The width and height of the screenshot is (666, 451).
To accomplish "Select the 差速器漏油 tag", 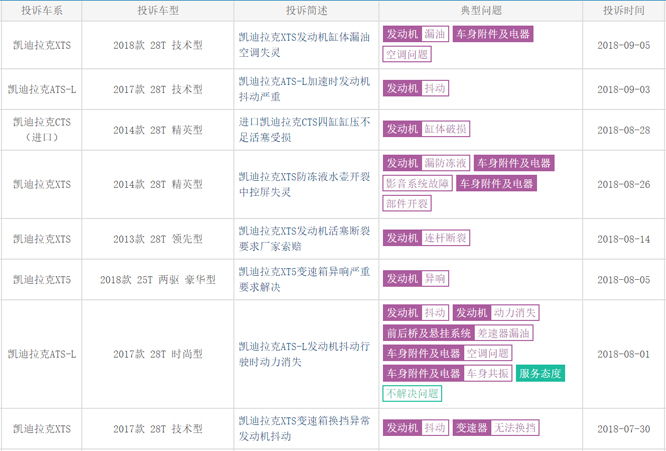I will 503,333.
